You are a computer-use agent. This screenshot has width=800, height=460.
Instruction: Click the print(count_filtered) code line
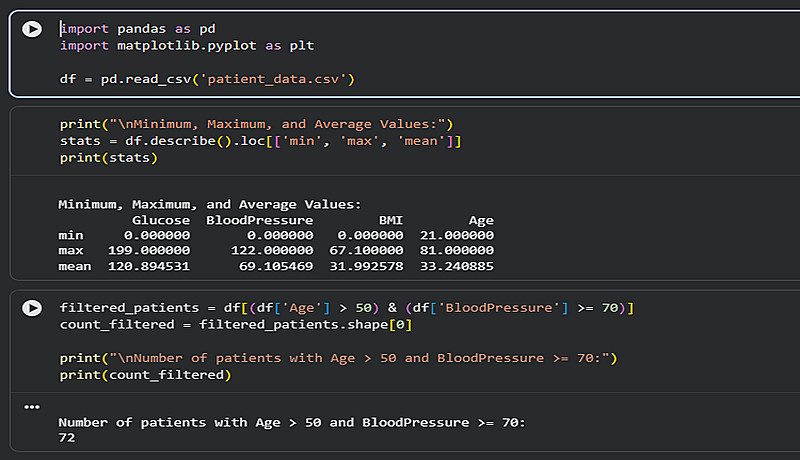click(x=145, y=374)
